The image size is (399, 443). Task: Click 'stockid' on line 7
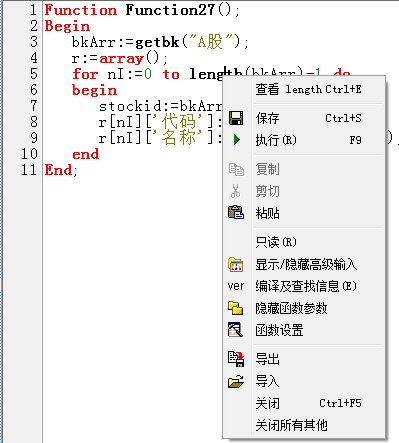click(130, 106)
